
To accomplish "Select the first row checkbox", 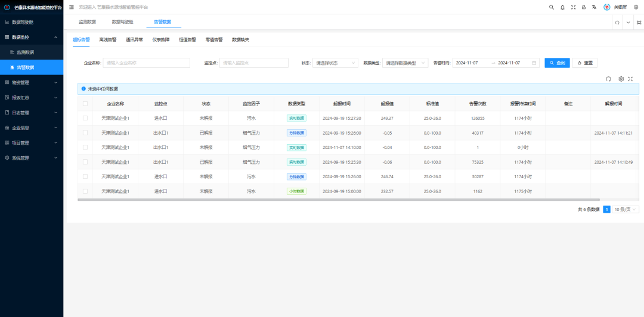I will coord(85,118).
